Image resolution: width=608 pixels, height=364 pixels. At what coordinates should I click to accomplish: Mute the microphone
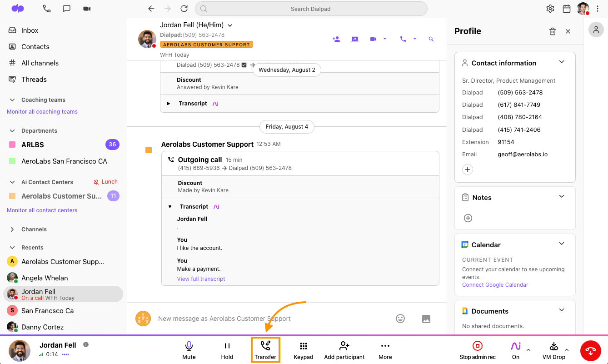pos(189,350)
